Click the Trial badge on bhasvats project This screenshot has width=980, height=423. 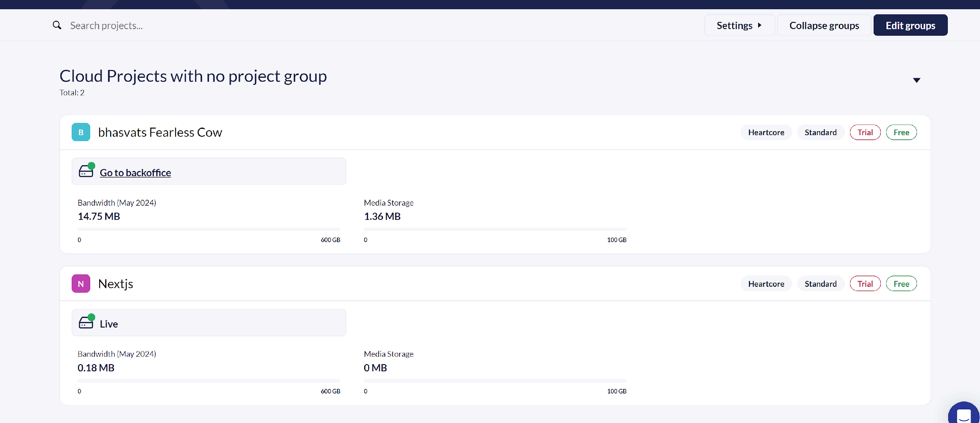[x=865, y=132]
